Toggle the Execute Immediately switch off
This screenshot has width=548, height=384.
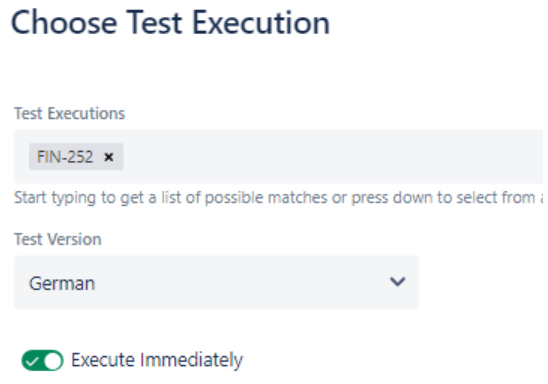(x=42, y=360)
